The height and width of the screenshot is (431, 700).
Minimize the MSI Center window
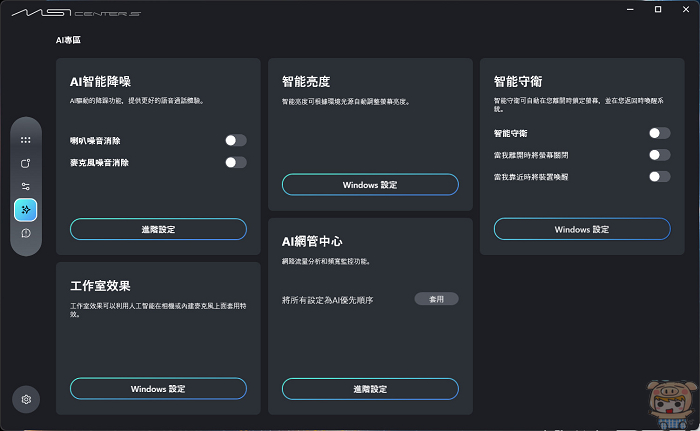click(x=631, y=9)
